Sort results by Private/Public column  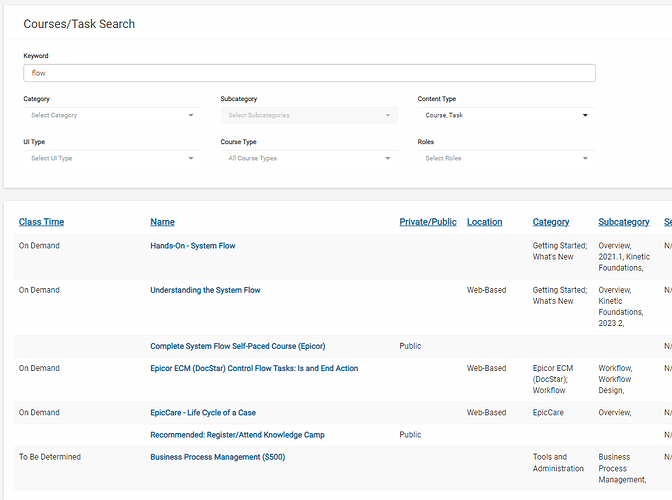pos(428,222)
